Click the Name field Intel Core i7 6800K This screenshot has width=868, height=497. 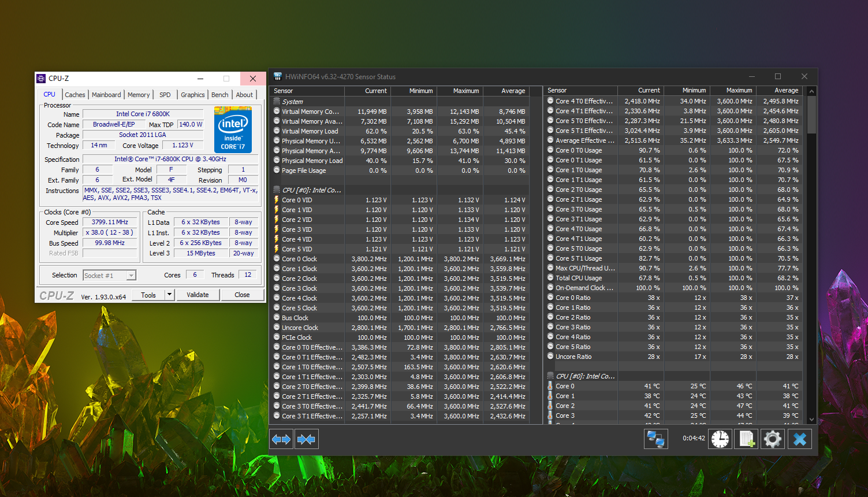click(143, 114)
